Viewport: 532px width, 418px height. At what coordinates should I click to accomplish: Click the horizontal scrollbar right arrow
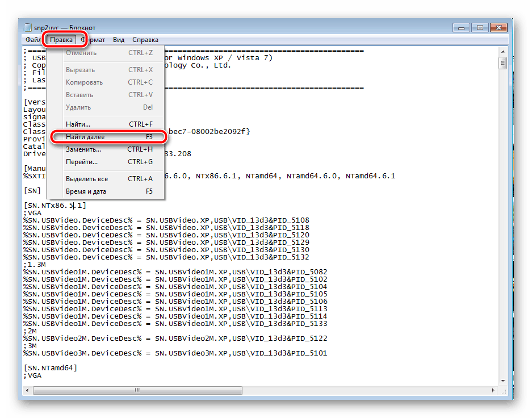[x=493, y=390]
